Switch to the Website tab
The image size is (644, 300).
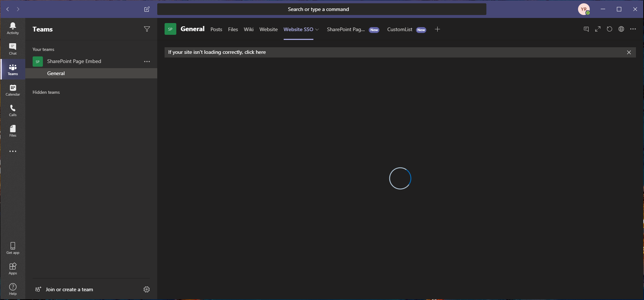click(269, 29)
